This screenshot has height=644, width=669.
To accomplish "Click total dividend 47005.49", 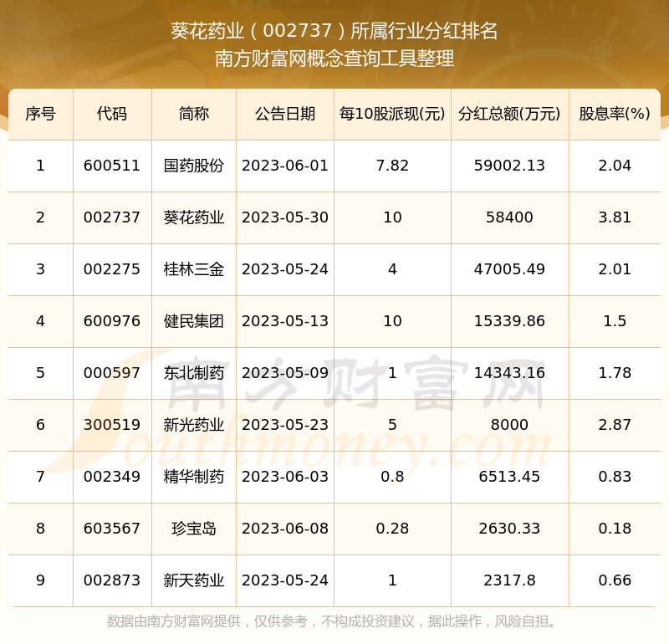I will 509,269.
